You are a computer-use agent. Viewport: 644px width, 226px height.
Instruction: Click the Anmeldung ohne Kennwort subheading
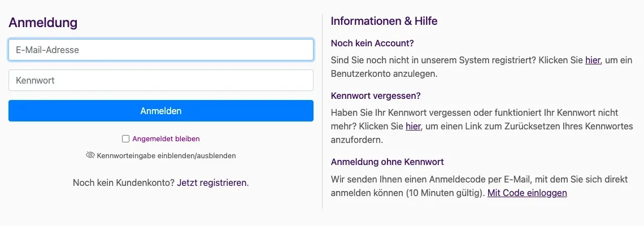click(388, 162)
